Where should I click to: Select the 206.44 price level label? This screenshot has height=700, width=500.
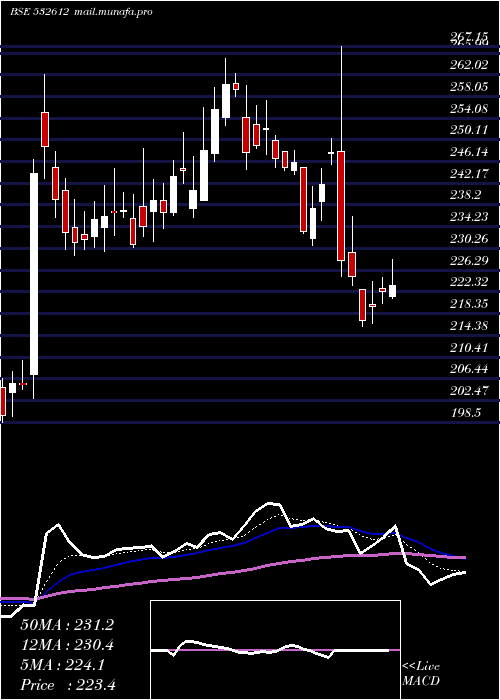pos(468,369)
